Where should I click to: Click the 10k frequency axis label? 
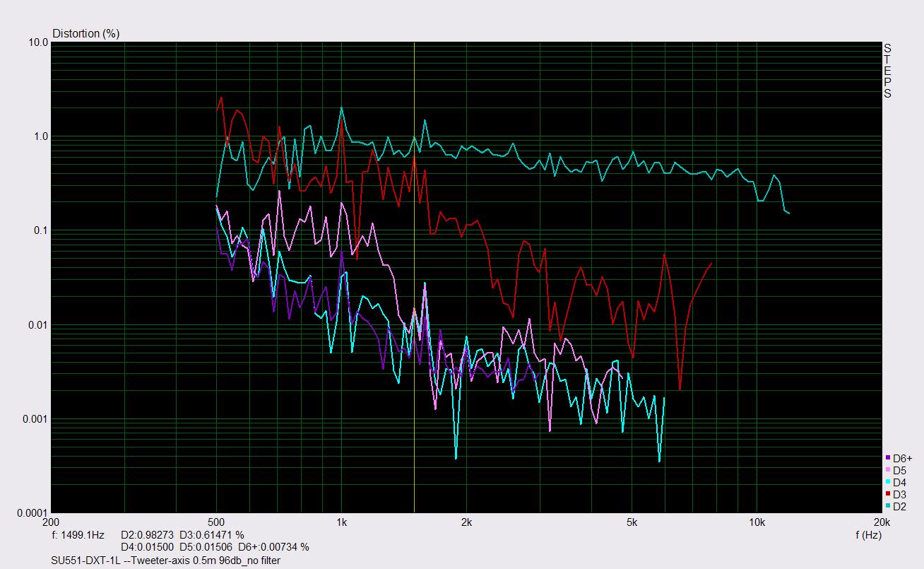click(757, 523)
